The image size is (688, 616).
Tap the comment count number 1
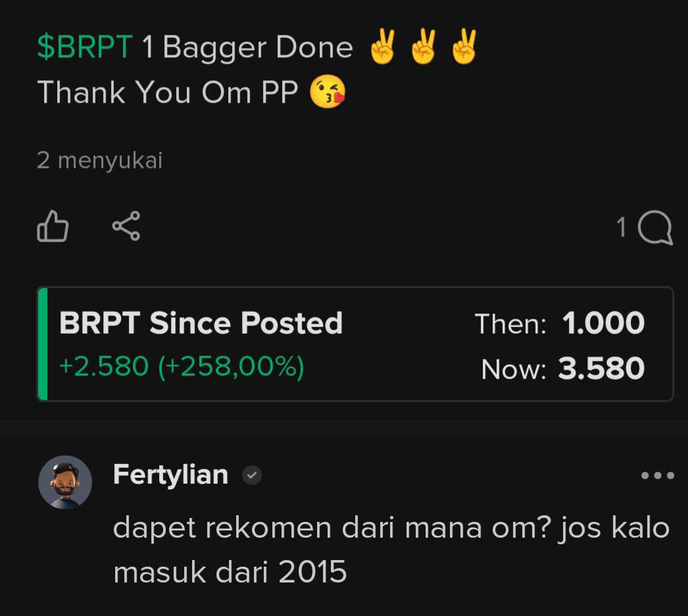tap(621, 228)
